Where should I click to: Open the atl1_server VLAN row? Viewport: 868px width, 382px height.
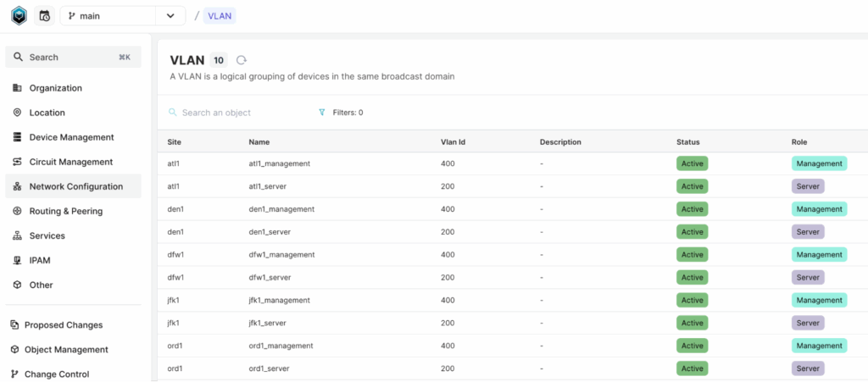click(x=513, y=186)
